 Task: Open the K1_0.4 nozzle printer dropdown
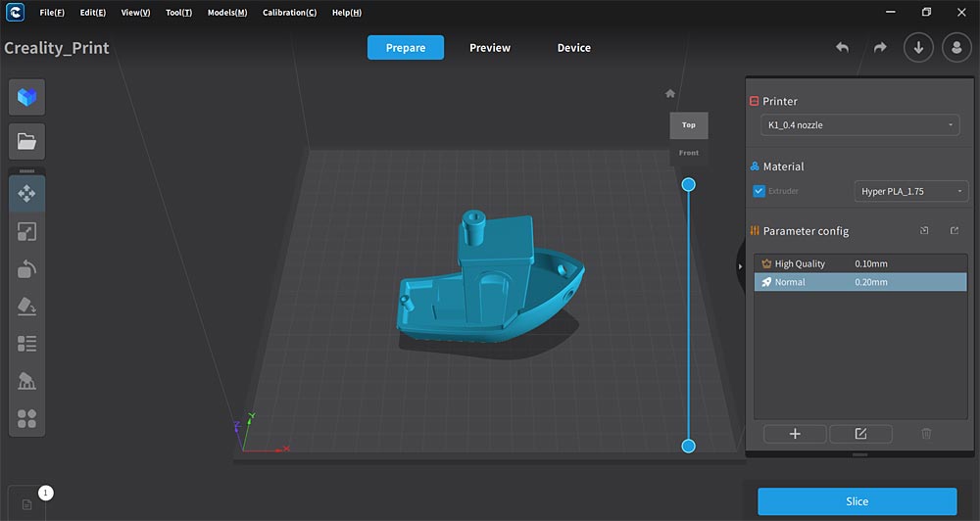[x=860, y=125]
